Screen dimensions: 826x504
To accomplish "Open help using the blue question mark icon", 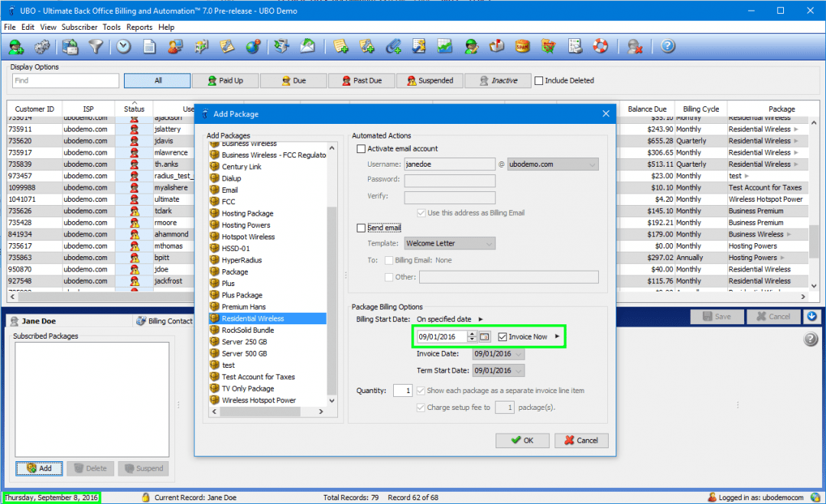I will [x=669, y=46].
